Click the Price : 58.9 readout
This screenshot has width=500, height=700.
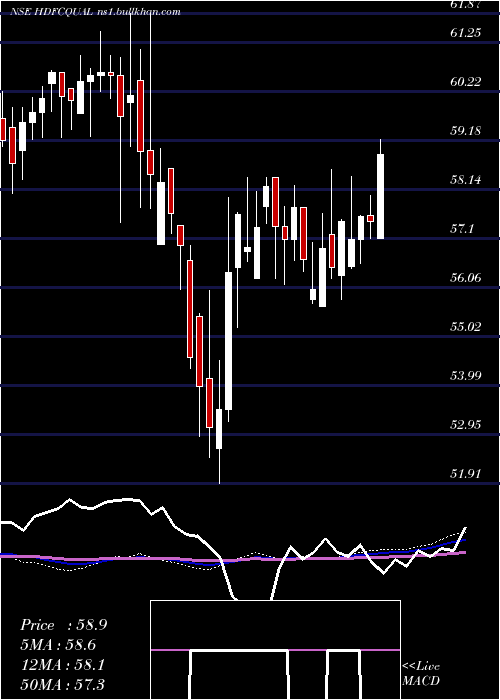63,625
